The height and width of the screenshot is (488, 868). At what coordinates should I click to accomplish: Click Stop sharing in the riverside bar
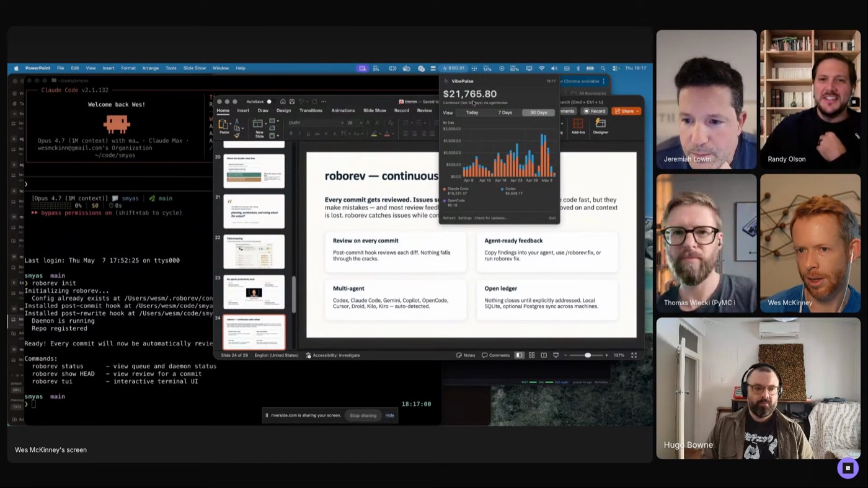(363, 415)
